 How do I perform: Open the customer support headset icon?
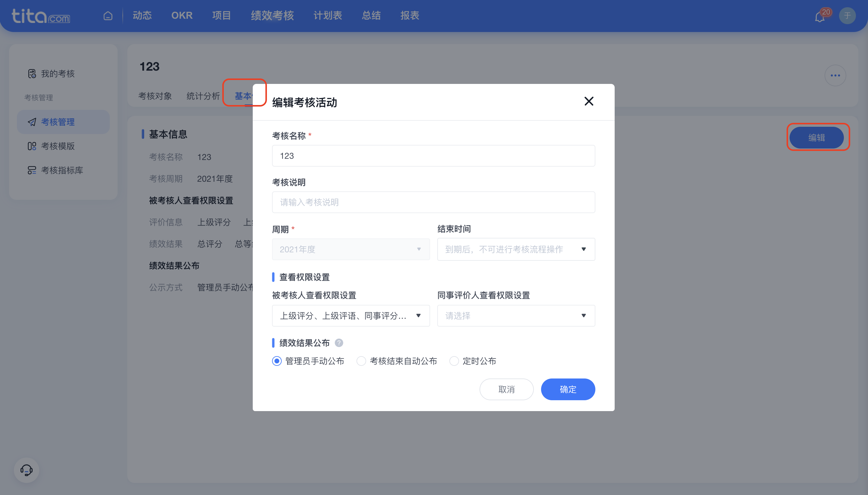click(x=27, y=470)
